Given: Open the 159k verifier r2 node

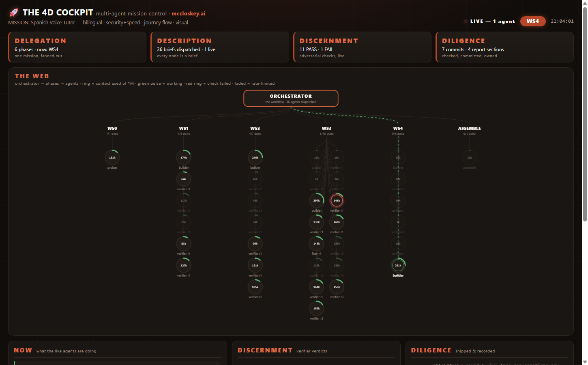Looking at the screenshot, I should pyautogui.click(x=317, y=308).
